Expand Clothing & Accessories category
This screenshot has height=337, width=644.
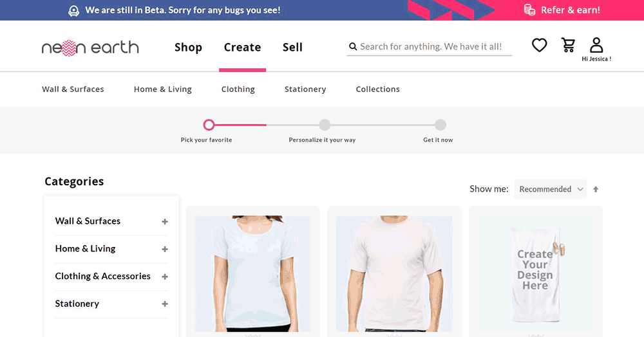click(x=165, y=277)
